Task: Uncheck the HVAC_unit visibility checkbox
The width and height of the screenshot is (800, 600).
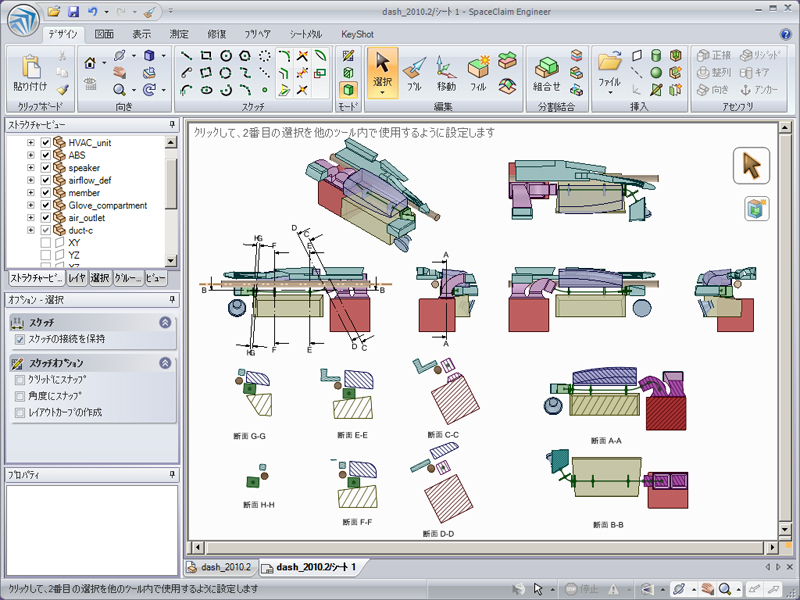Action: click(45, 143)
